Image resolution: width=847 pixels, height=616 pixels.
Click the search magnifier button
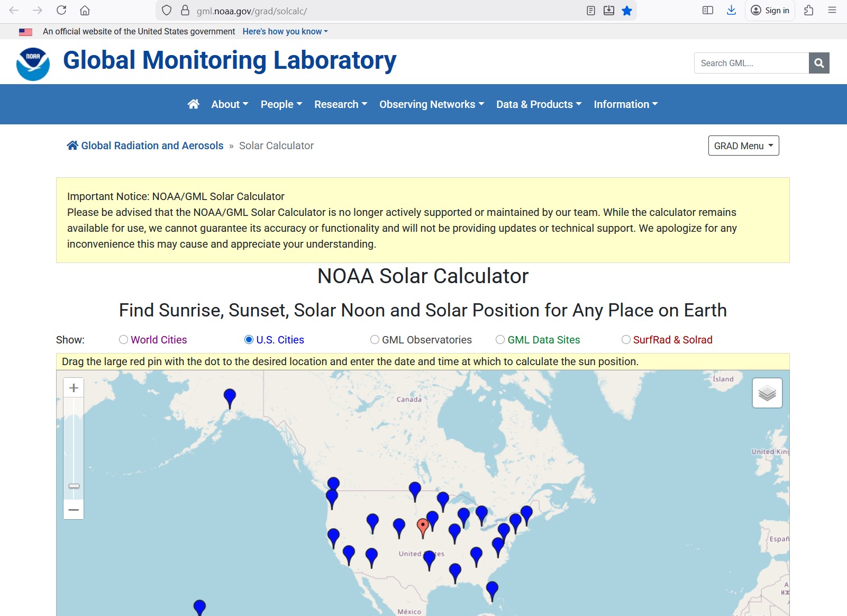(x=819, y=63)
